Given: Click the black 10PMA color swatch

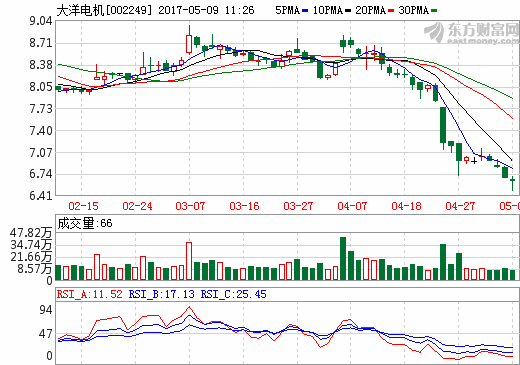Looking at the screenshot, I should 348,11.
